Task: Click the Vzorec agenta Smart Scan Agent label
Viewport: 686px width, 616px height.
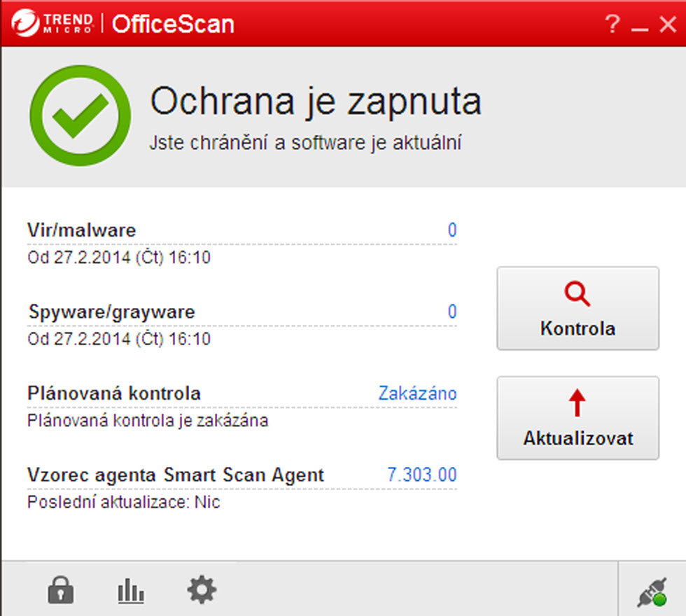Action: [x=176, y=475]
